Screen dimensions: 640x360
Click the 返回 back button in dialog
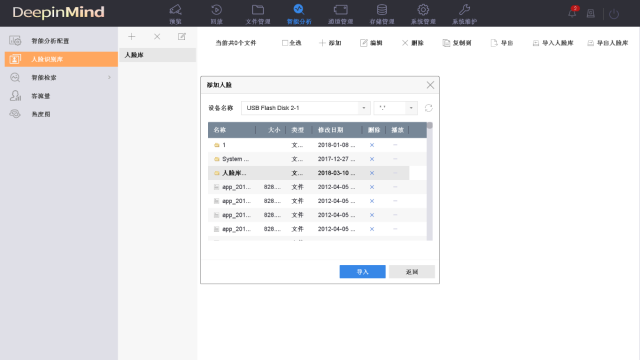click(x=412, y=272)
